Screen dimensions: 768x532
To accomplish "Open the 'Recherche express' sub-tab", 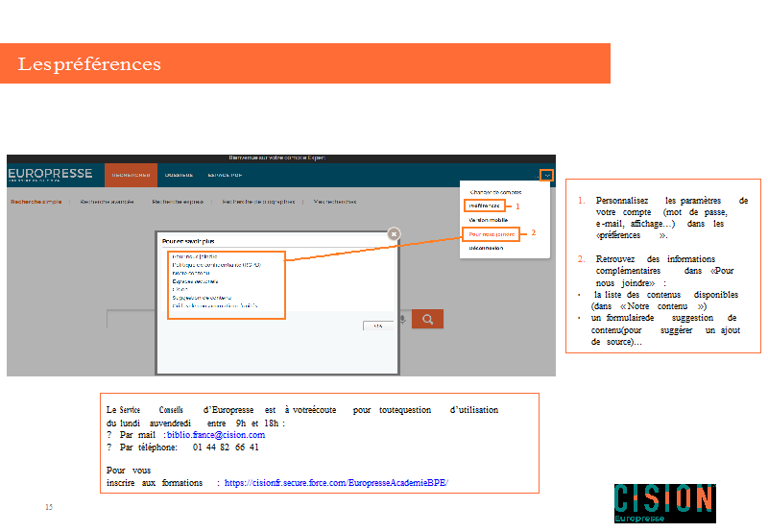I will click(178, 202).
